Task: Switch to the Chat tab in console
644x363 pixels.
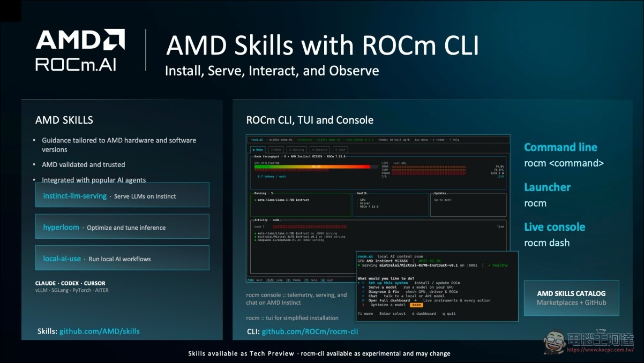Action: pos(340,150)
